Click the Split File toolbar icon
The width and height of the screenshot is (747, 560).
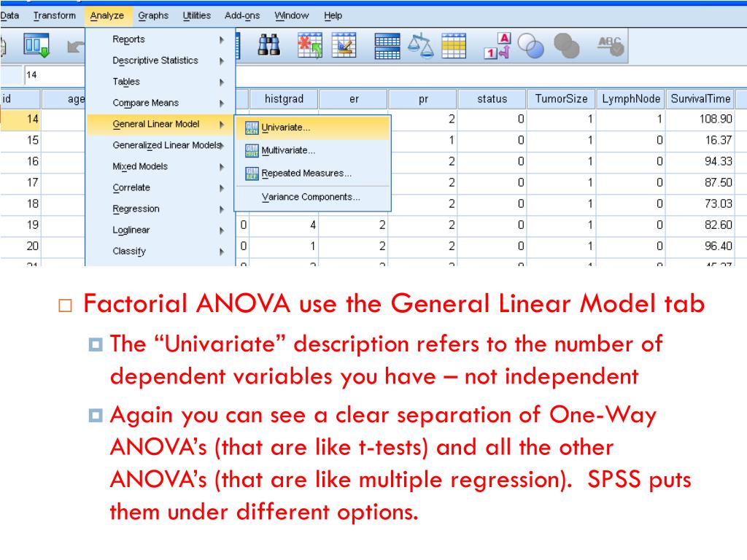pos(387,46)
